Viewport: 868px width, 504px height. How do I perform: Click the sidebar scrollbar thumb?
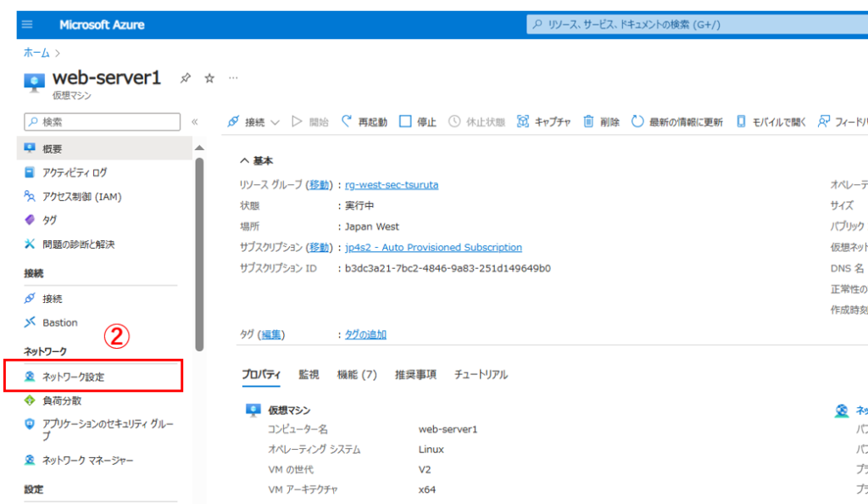199,255
